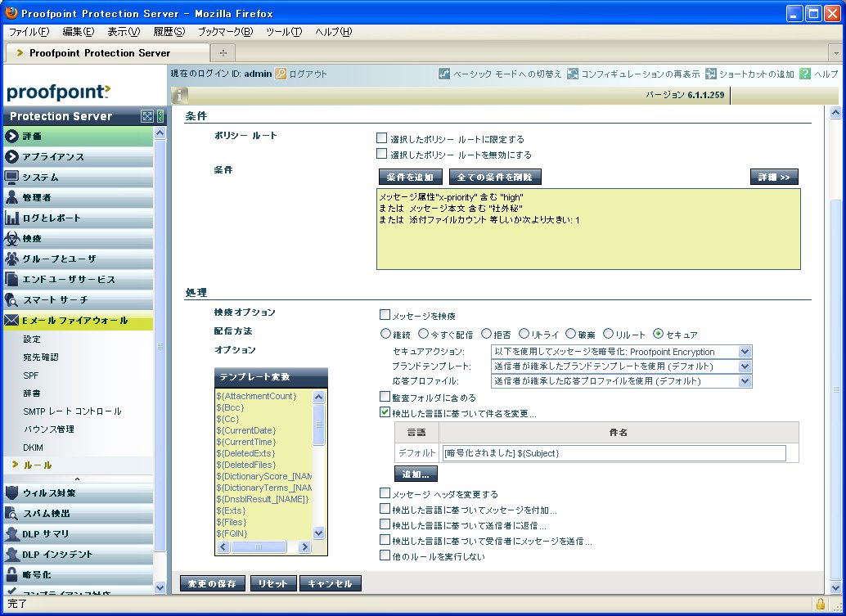The image size is (846, 616).
Task: Open the システム monitor icon
Action: [x=11, y=177]
